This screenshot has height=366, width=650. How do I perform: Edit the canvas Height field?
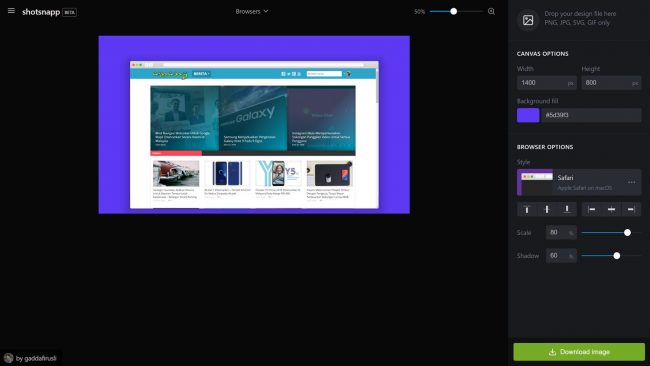click(x=611, y=83)
